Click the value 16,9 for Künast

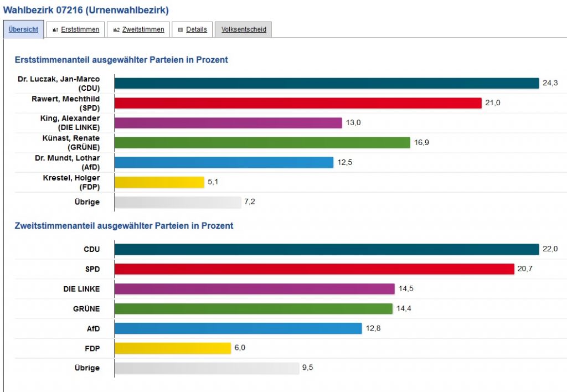point(421,142)
